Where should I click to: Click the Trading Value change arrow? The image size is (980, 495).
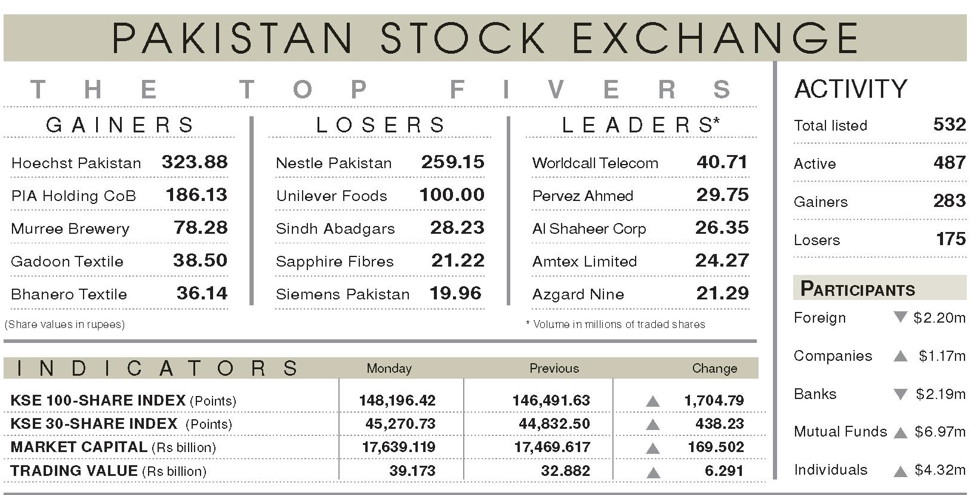pyautogui.click(x=653, y=472)
